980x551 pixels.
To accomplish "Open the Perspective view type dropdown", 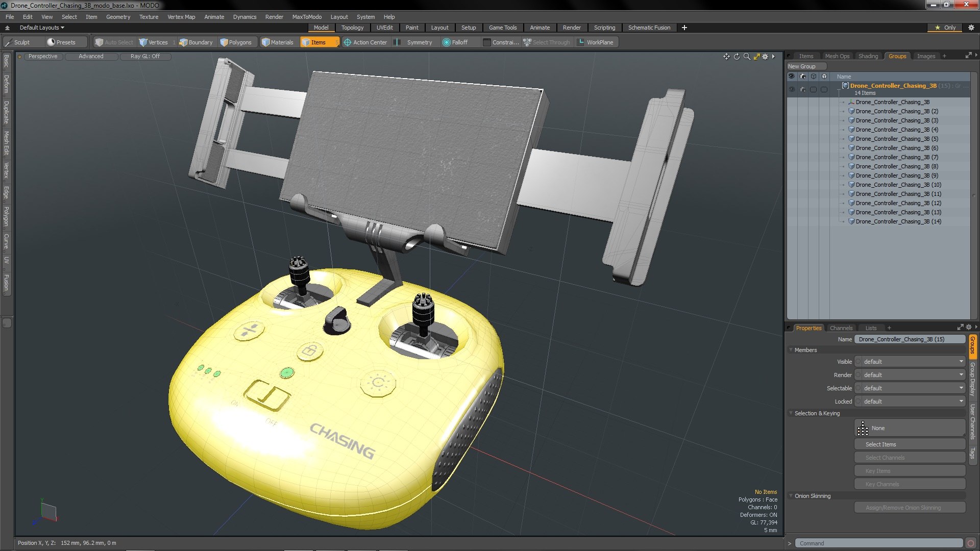I will [x=43, y=57].
